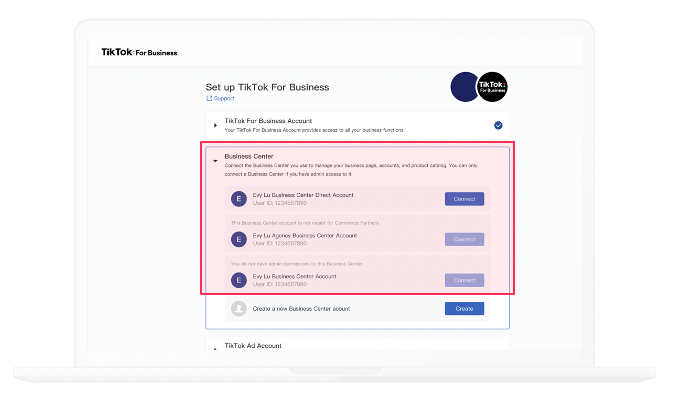Select Evy Lu Business Center Direct Account row
Image resolution: width=676 pixels, height=398 pixels.
[x=357, y=199]
